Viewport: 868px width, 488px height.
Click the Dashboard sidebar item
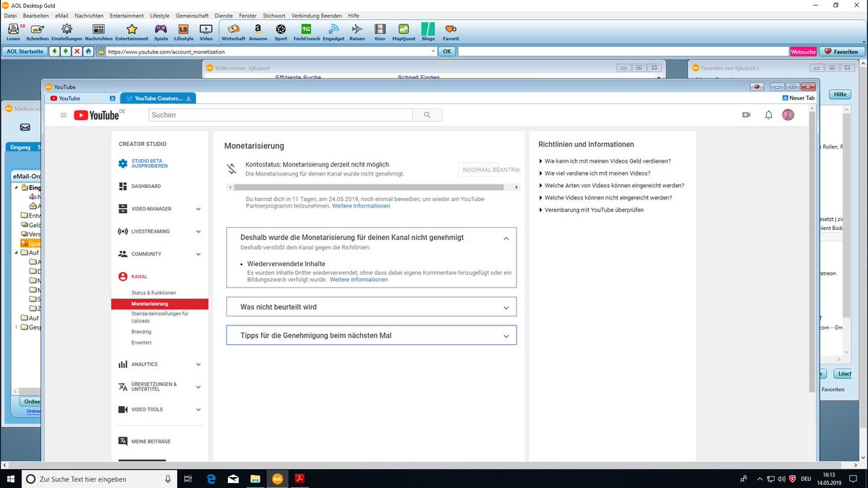click(140, 187)
